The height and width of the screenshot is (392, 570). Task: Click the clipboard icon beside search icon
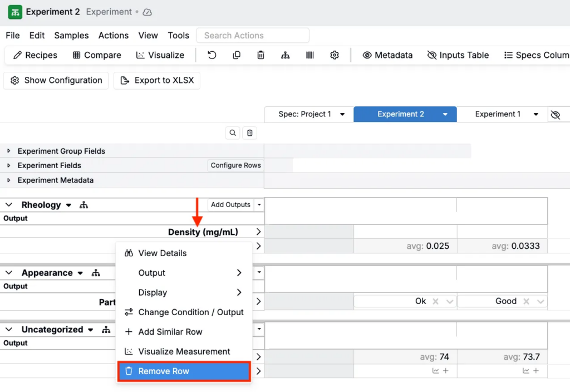pos(249,133)
